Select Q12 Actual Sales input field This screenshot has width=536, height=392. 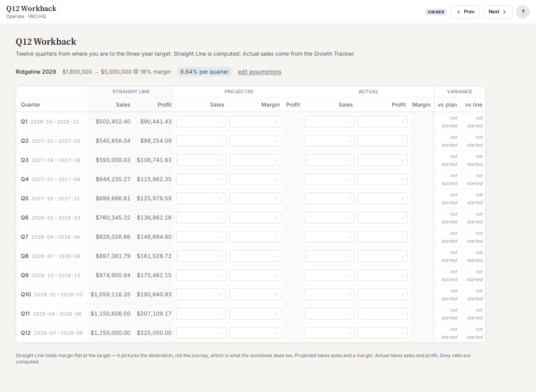330,333
